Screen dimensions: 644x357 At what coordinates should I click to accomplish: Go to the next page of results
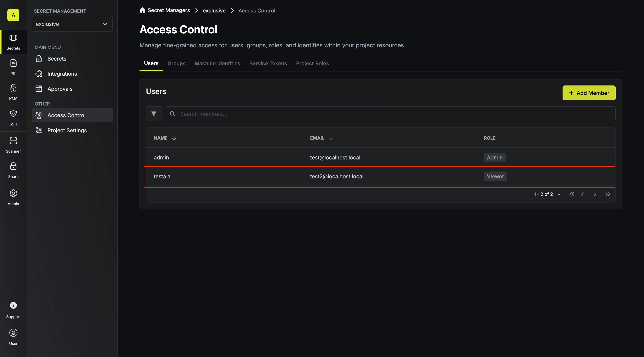[595, 194]
